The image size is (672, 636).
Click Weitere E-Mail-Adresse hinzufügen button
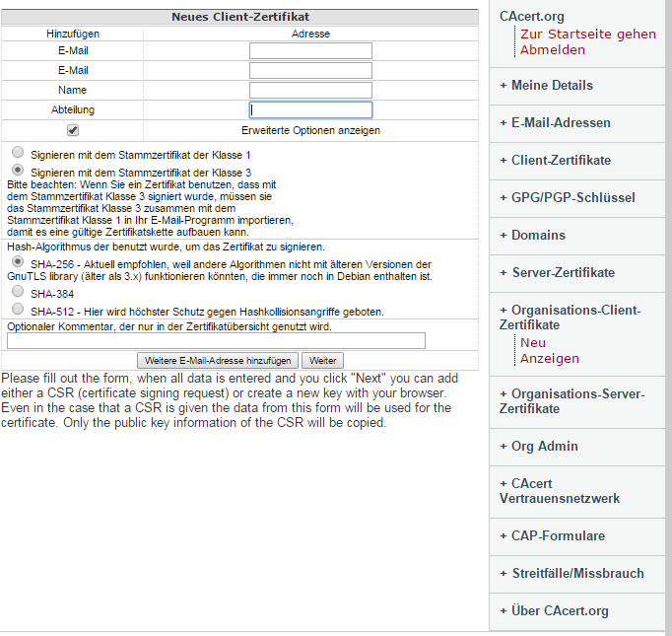point(218,361)
